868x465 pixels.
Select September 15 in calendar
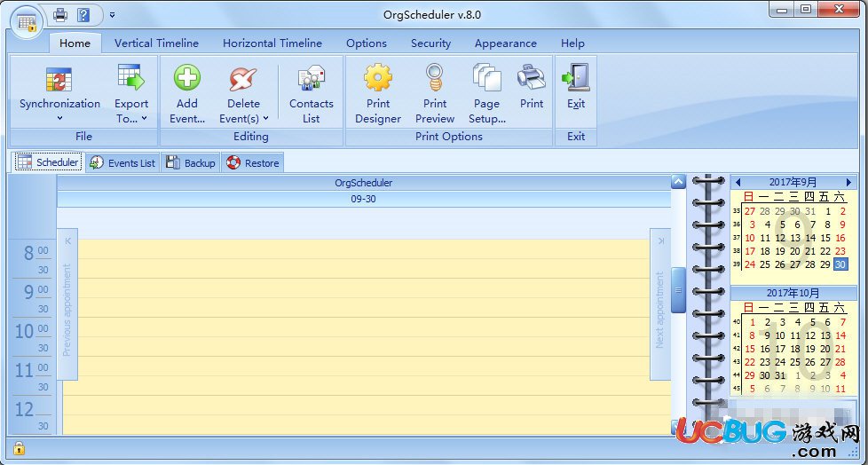point(825,238)
